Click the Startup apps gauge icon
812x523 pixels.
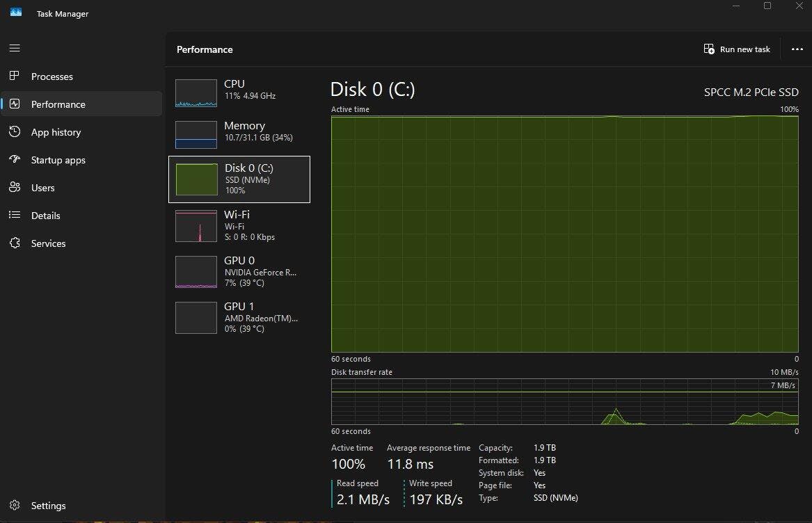[x=15, y=159]
